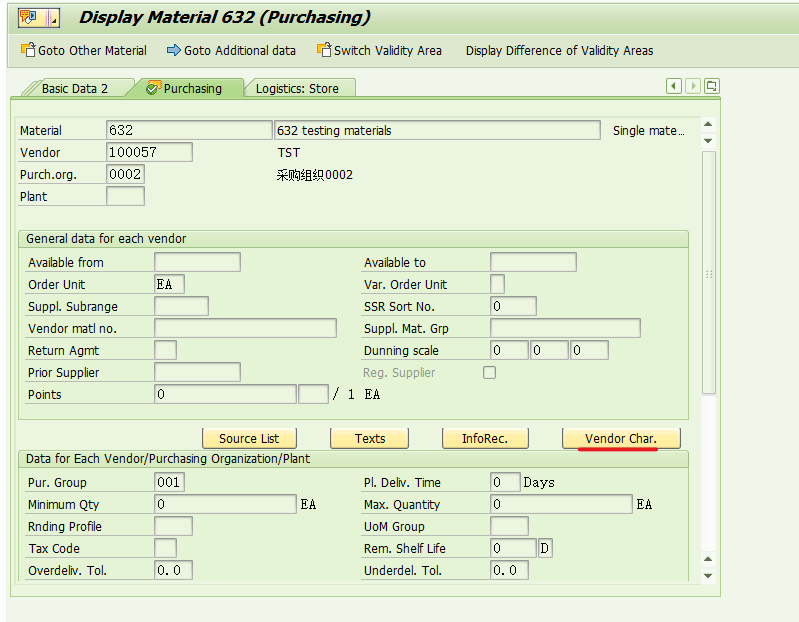
Task: Click the Available from field
Action: pyautogui.click(x=197, y=262)
